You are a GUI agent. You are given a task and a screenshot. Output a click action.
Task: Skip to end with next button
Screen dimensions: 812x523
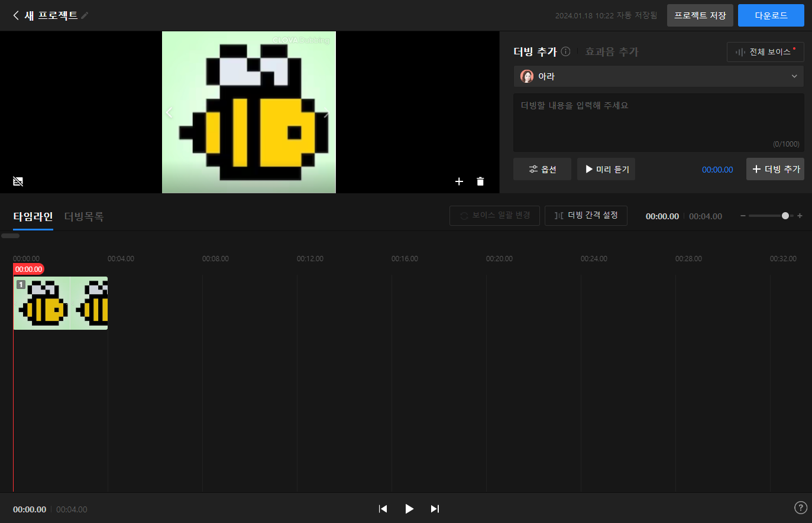click(435, 509)
